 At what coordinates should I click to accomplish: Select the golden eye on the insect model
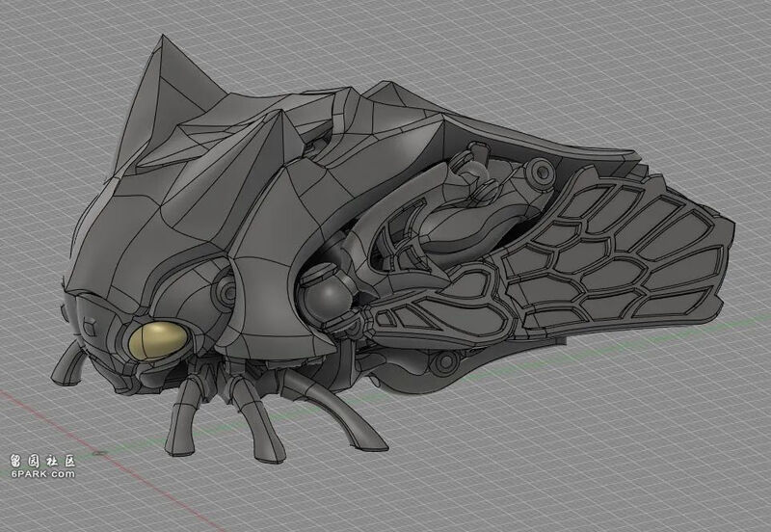point(158,340)
